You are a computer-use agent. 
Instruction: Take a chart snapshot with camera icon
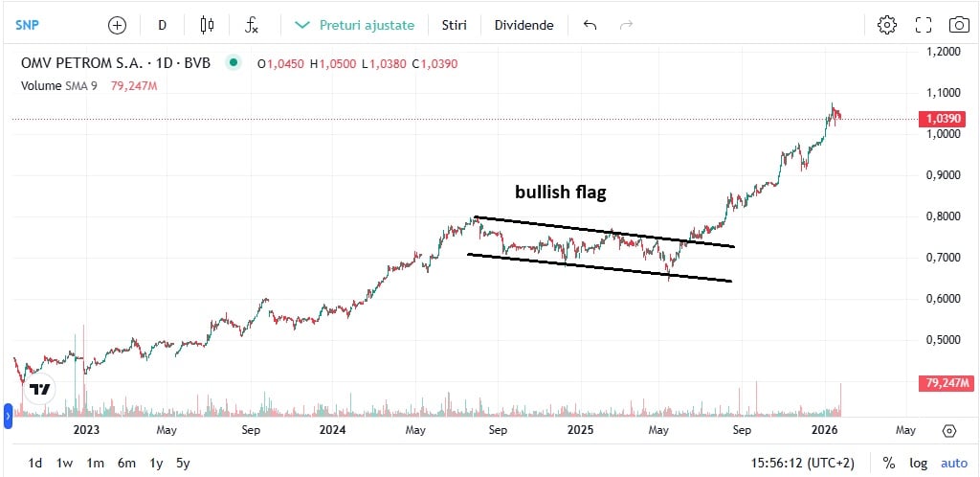(958, 25)
